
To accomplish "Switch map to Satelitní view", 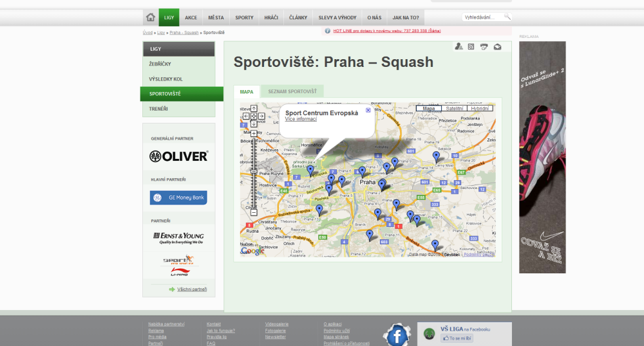I will [x=454, y=108].
